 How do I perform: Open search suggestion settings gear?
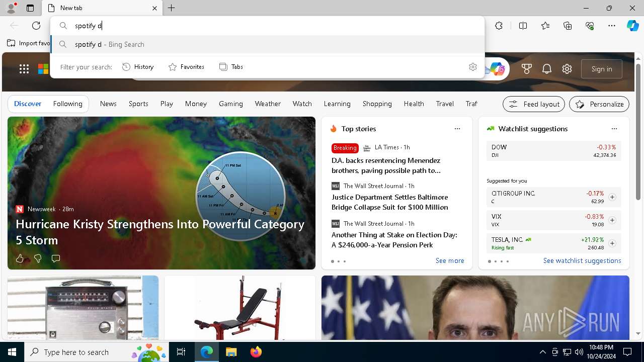click(472, 67)
